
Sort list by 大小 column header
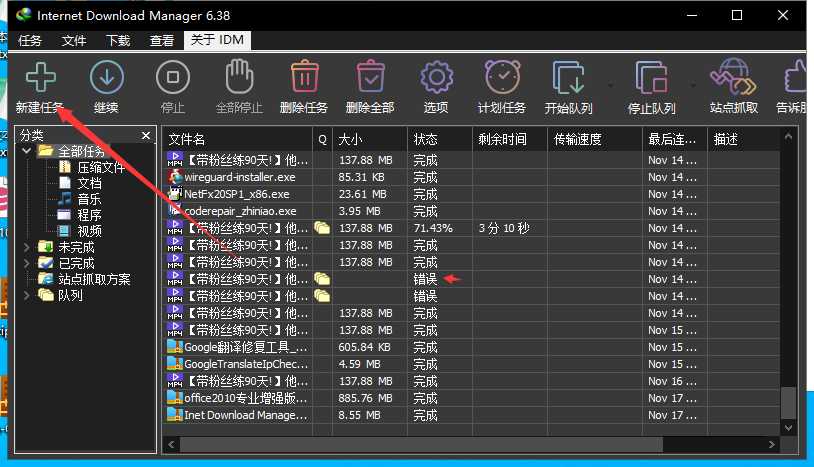click(x=370, y=139)
